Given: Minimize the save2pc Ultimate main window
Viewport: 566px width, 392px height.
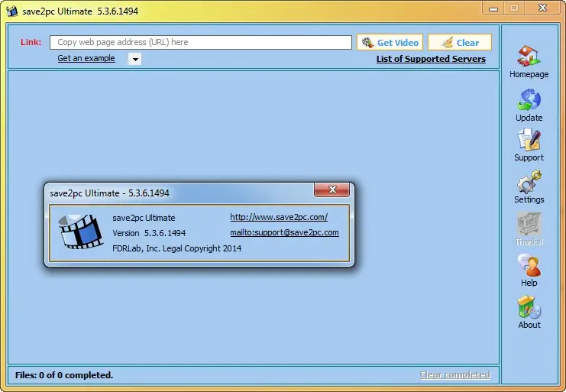Looking at the screenshot, I should point(493,8).
